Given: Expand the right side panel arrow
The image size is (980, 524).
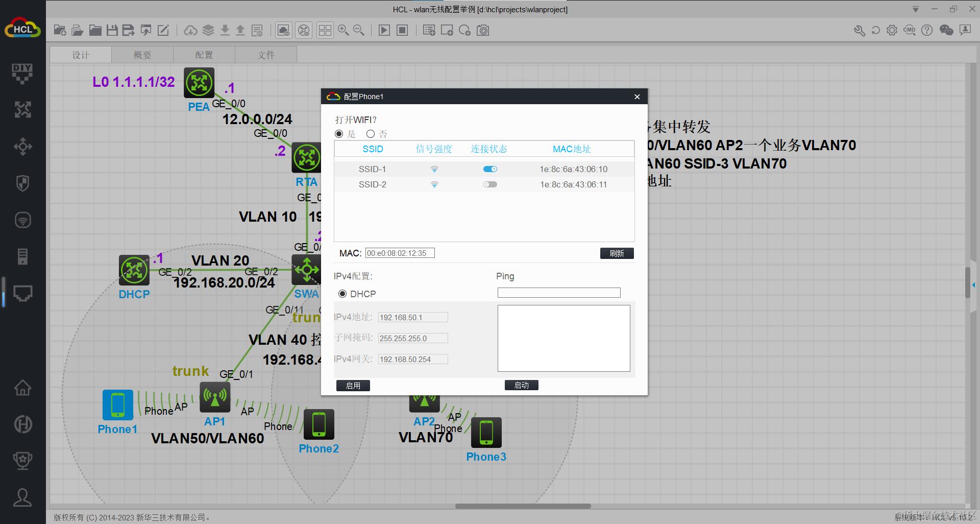Looking at the screenshot, I should (x=973, y=285).
